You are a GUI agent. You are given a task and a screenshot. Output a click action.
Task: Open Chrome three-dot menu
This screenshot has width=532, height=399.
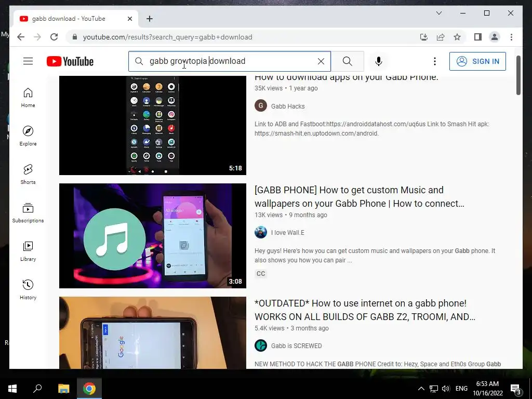click(x=511, y=37)
